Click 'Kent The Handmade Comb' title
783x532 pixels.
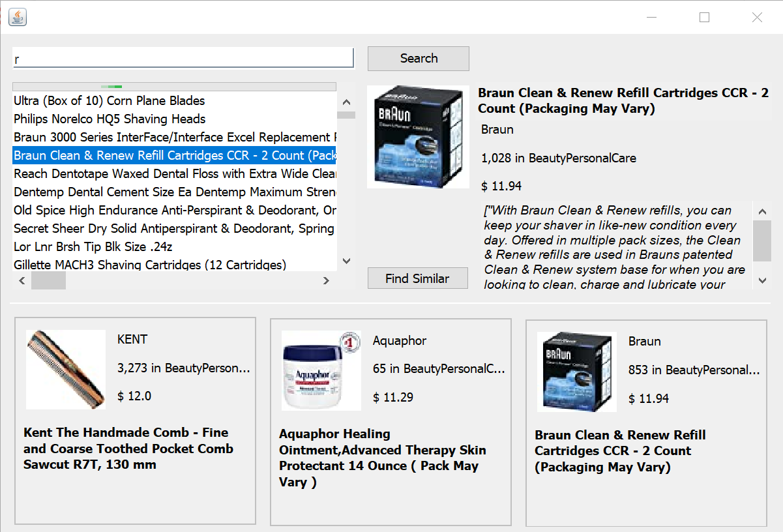click(x=128, y=449)
